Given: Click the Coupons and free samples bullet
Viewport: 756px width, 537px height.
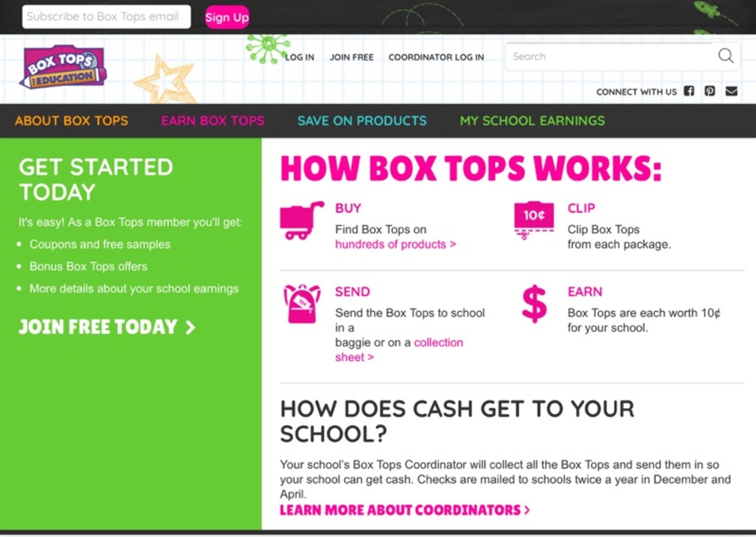Looking at the screenshot, I should tap(100, 244).
